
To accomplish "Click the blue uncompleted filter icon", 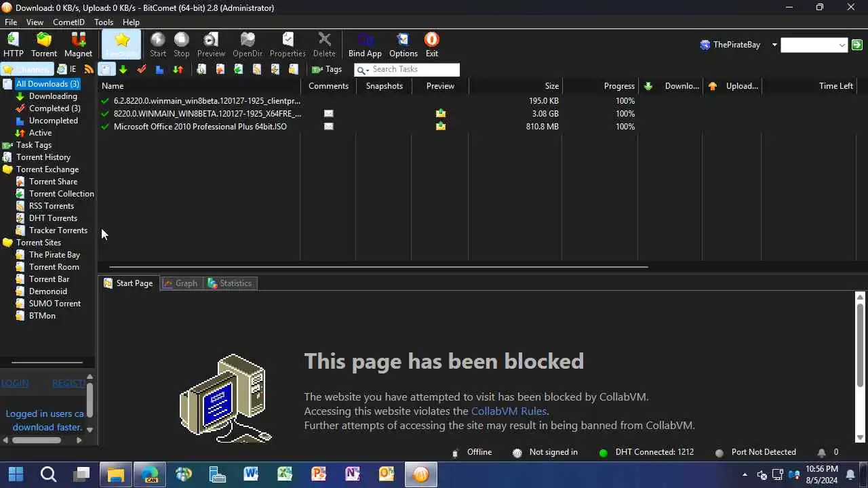I will (159, 69).
